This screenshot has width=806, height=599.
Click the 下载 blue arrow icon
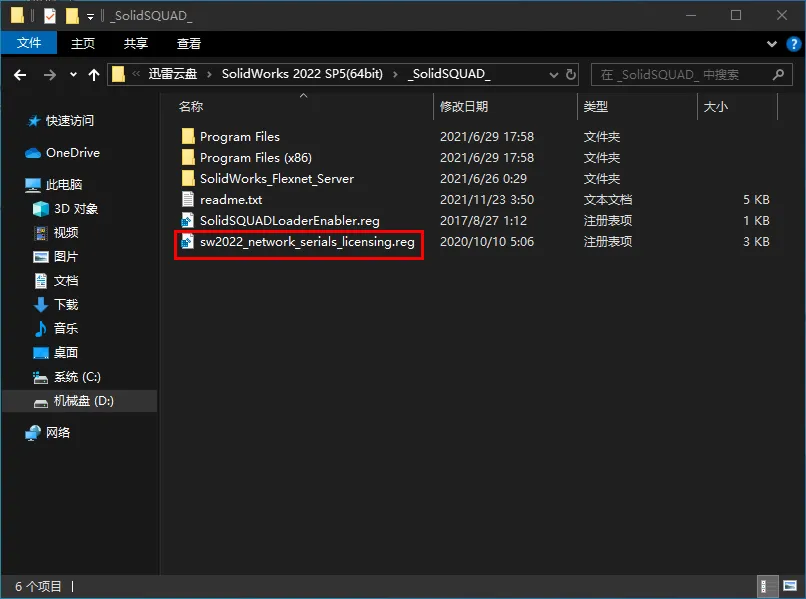point(41,305)
